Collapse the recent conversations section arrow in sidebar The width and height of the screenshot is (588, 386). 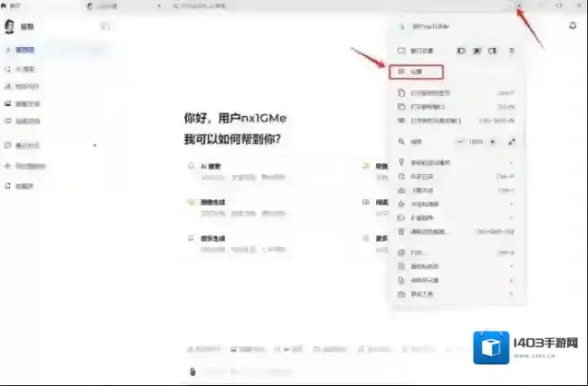pos(95,145)
